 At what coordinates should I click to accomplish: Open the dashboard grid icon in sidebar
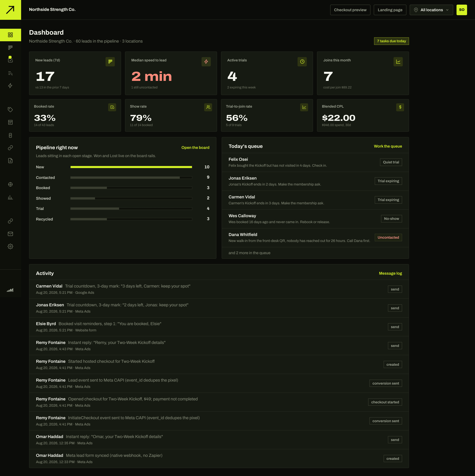coord(10,35)
